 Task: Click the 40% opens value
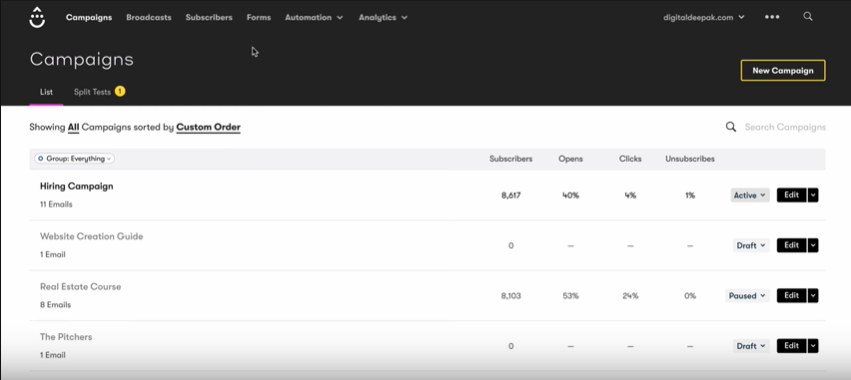570,195
